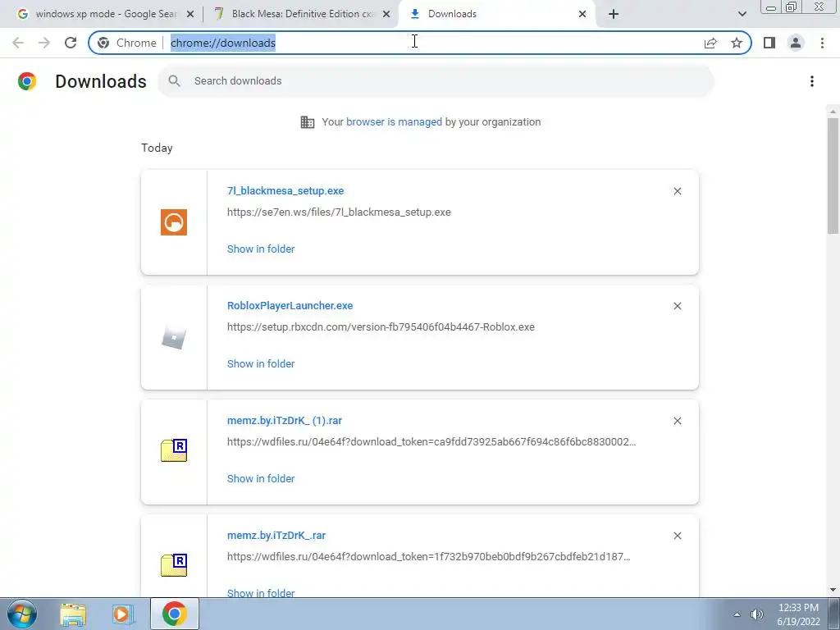This screenshot has height=630, width=840.
Task: Open the memz.by.iTzDrK_ (1).rar file link
Action: [x=285, y=421]
